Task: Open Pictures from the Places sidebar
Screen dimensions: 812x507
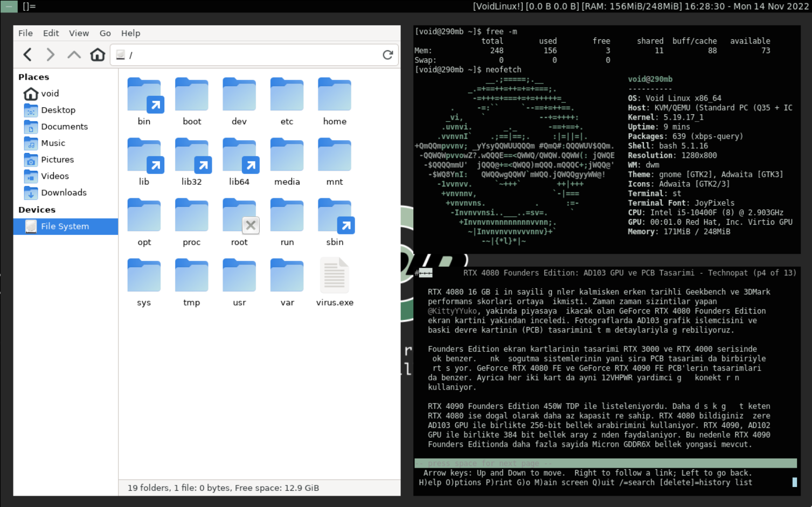Action: 57,159
